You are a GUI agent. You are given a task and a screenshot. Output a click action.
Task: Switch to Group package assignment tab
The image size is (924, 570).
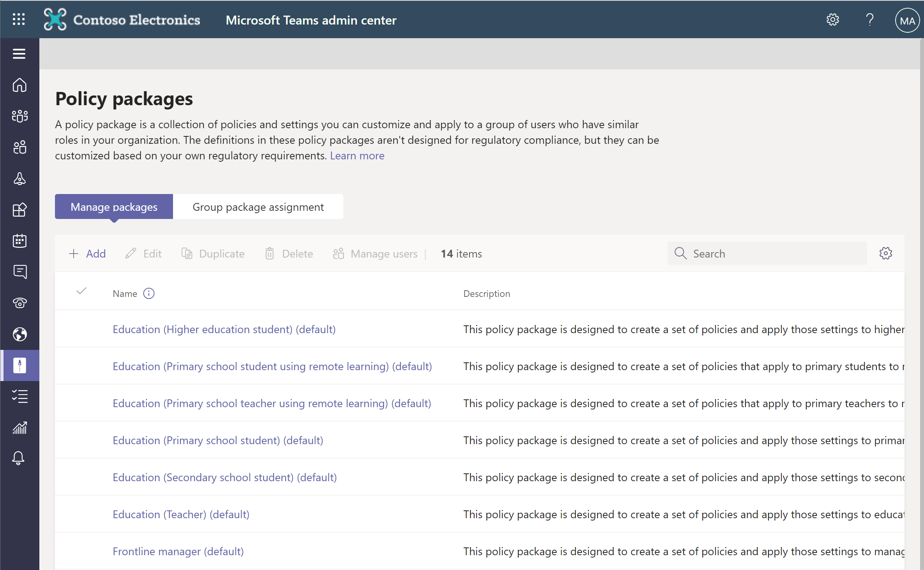point(257,206)
